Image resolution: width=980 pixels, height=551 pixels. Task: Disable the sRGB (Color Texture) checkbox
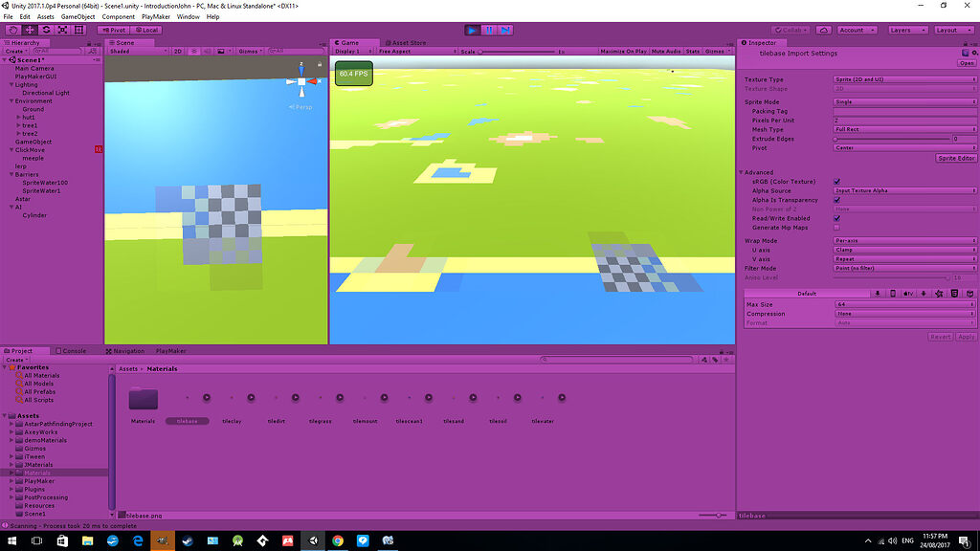point(836,181)
